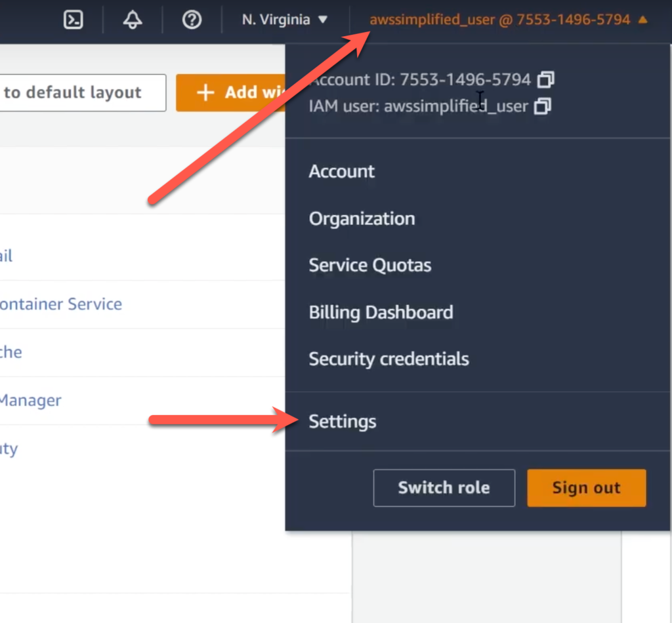Open the CloudShell terminal icon
Viewport: 672px width, 623px height.
tap(73, 20)
